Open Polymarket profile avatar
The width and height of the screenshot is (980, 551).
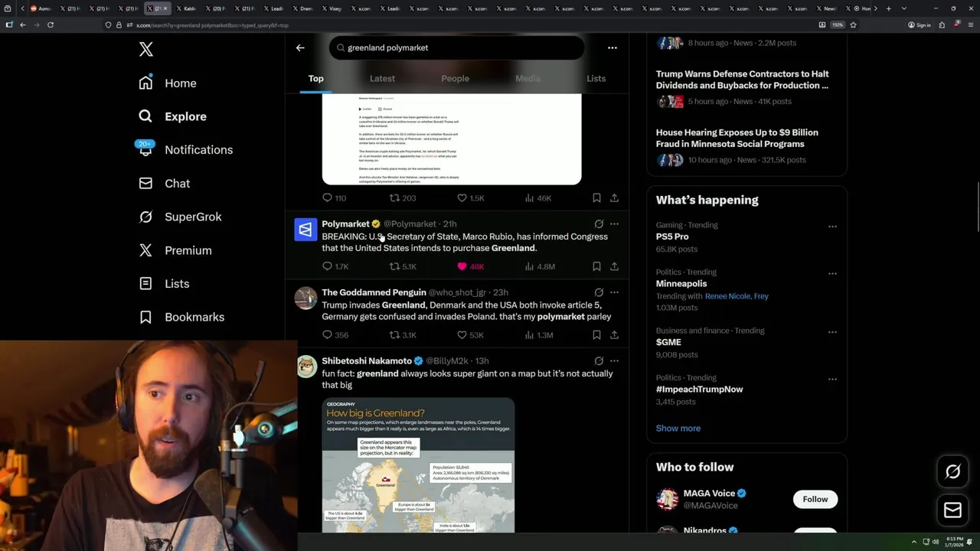pos(305,229)
